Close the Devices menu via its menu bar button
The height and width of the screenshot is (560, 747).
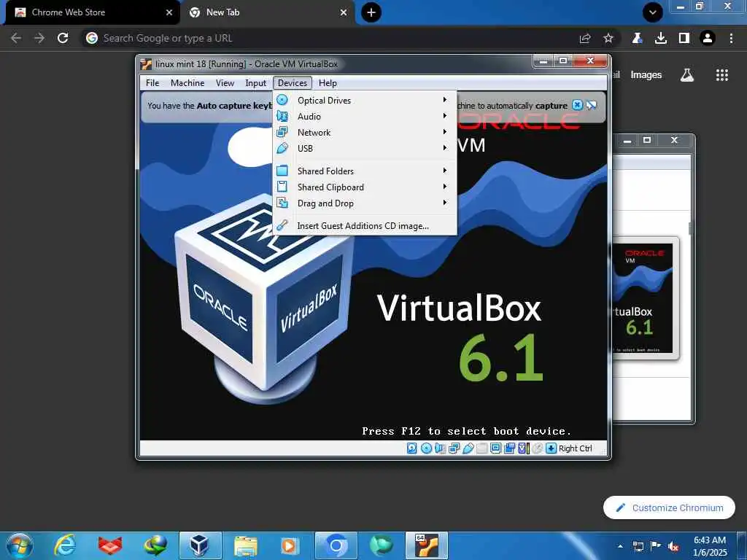293,83
